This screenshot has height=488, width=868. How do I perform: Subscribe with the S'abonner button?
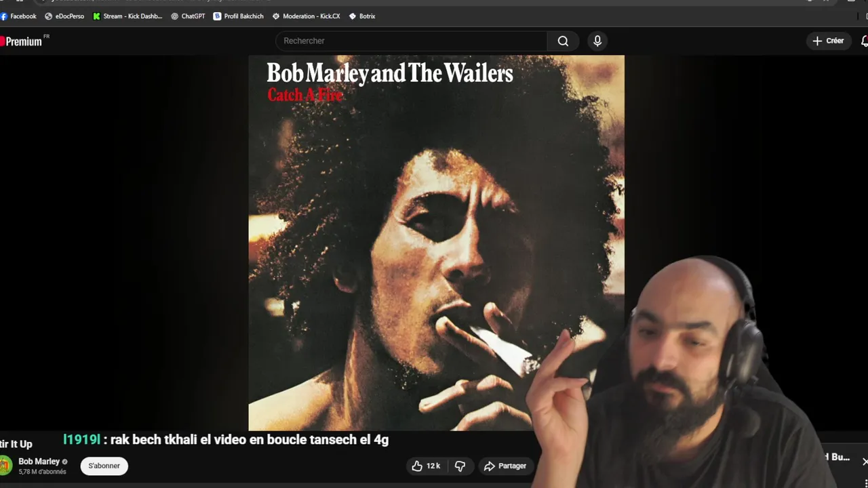pyautogui.click(x=104, y=466)
